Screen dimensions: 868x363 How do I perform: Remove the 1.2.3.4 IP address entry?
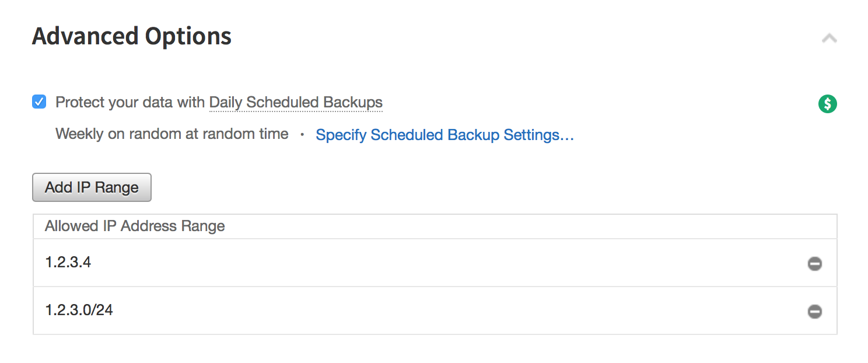(x=814, y=264)
